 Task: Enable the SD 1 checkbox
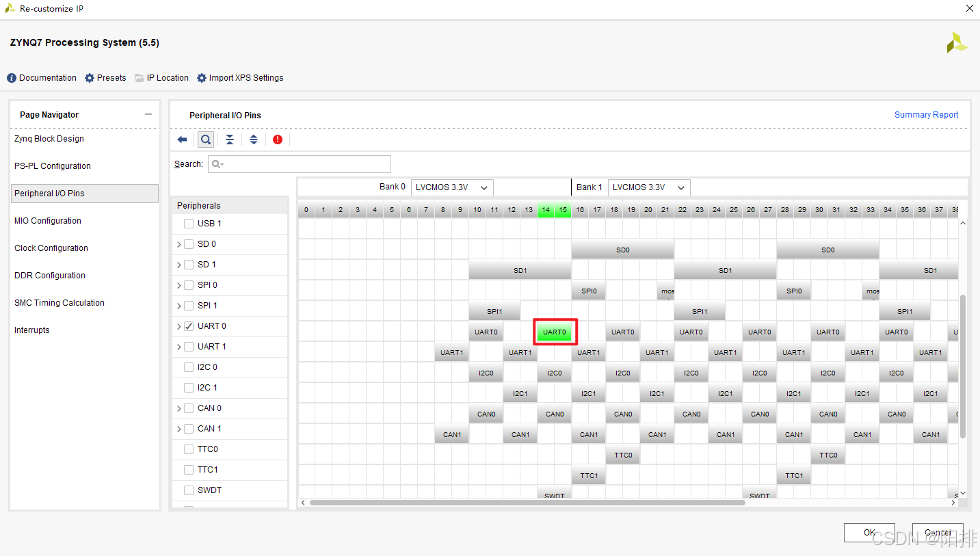coord(189,265)
